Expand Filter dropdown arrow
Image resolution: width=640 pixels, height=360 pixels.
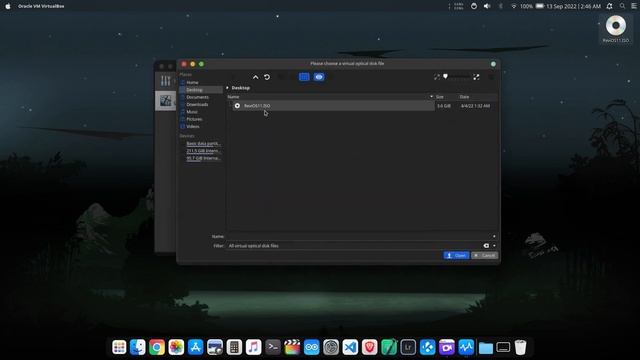point(494,246)
